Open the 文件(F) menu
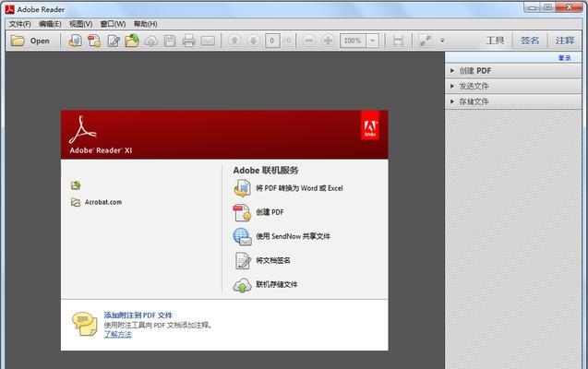 (x=20, y=24)
